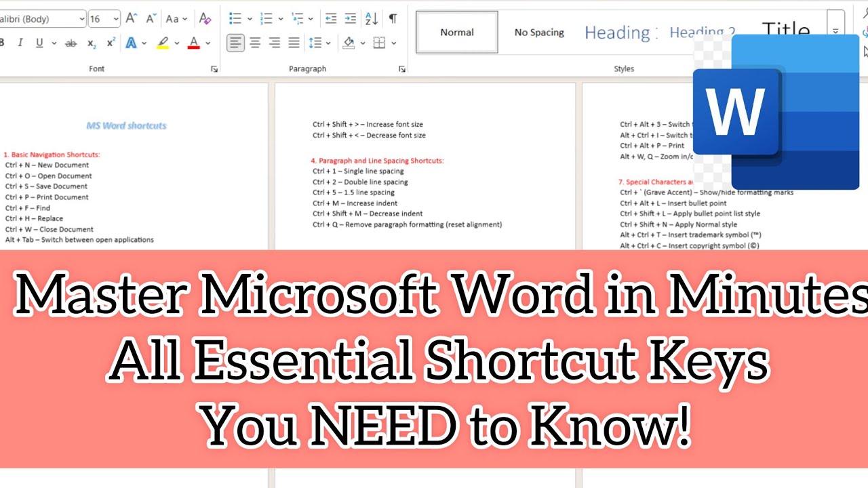This screenshot has width=868, height=488.
Task: Click the Text Effects glowing A icon
Action: (x=131, y=43)
